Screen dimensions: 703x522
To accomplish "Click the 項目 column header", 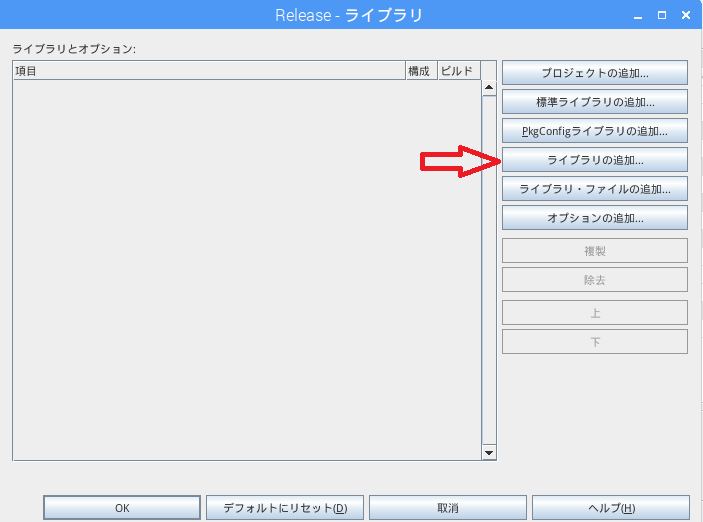I will 207,71.
